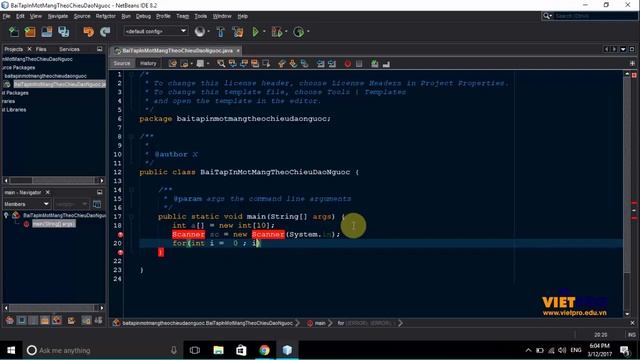
Task: Open the Source menu
Action: 82,16
